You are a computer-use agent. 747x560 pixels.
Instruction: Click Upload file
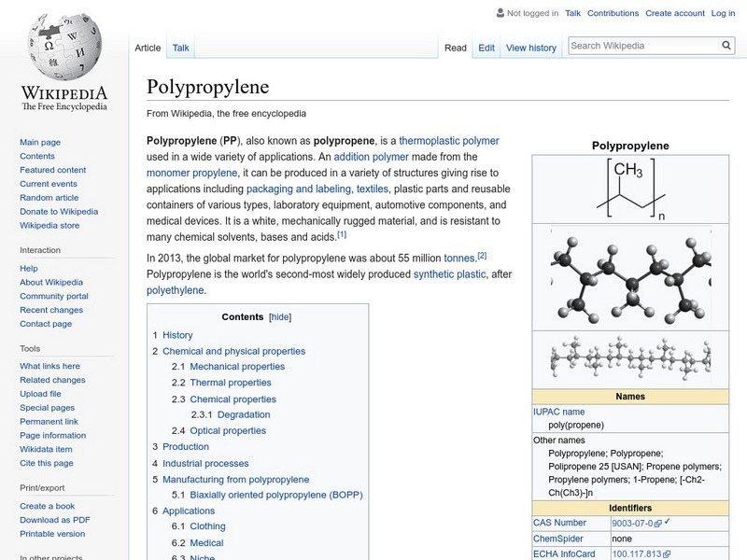[x=40, y=394]
